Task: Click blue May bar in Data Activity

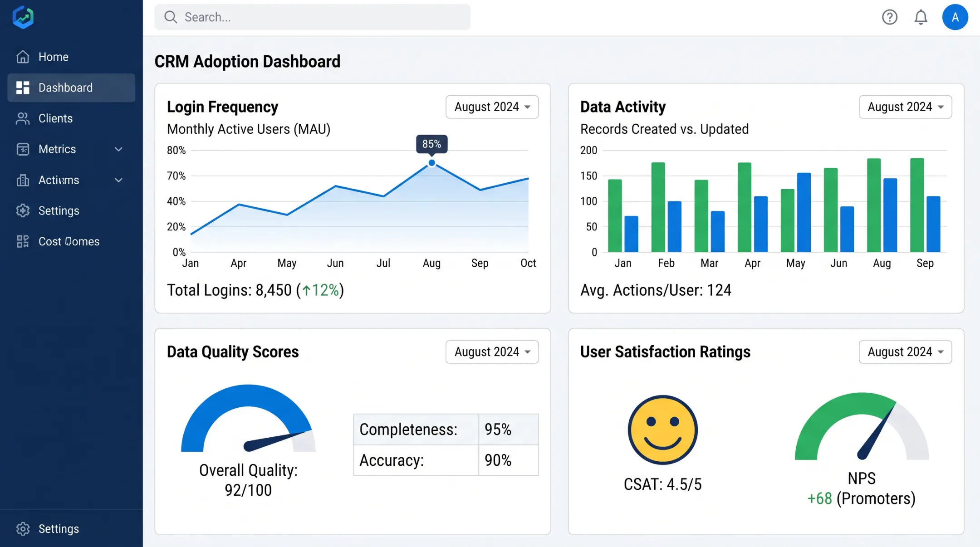Action: [804, 212]
